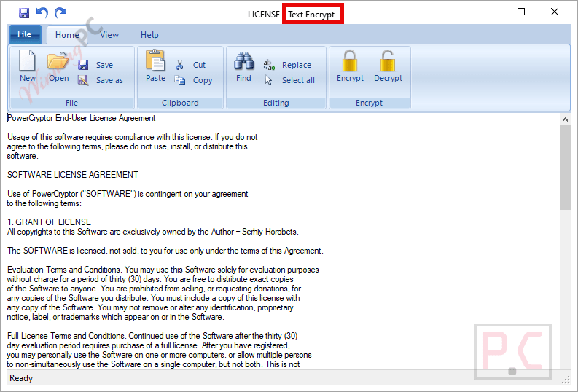The width and height of the screenshot is (578, 392).
Task: Click the vertical scrollbar thumb
Action: pos(565,168)
